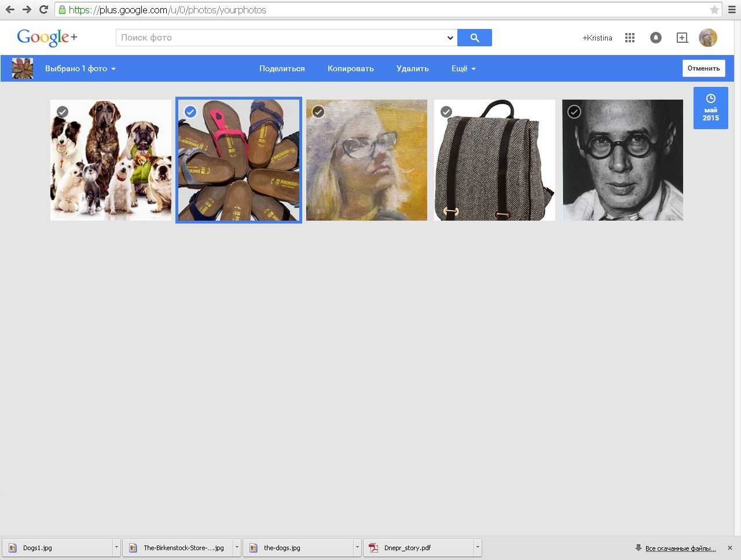Viewport: 741px width, 560px height.
Task: Open the 'Ещё' menu in the toolbar
Action: point(463,68)
